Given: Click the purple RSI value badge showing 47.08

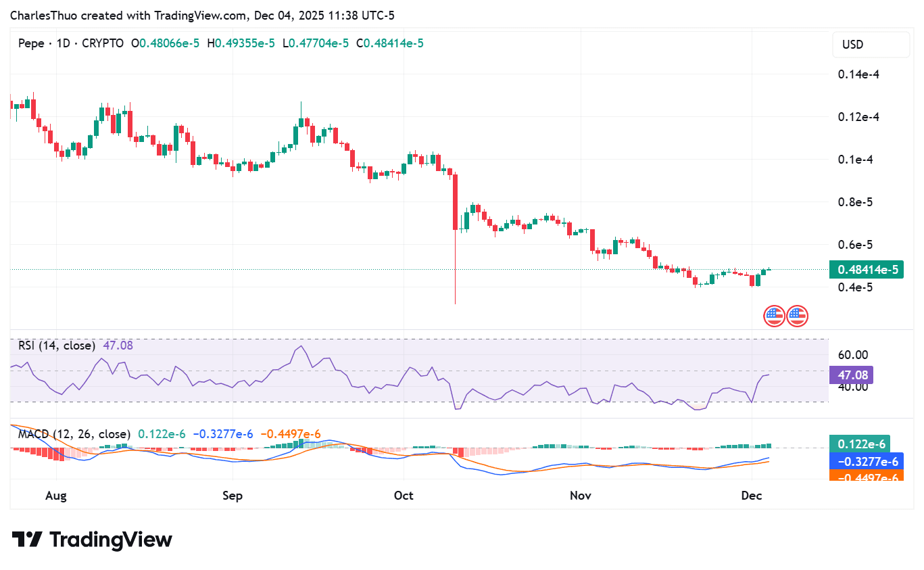Looking at the screenshot, I should click(851, 375).
